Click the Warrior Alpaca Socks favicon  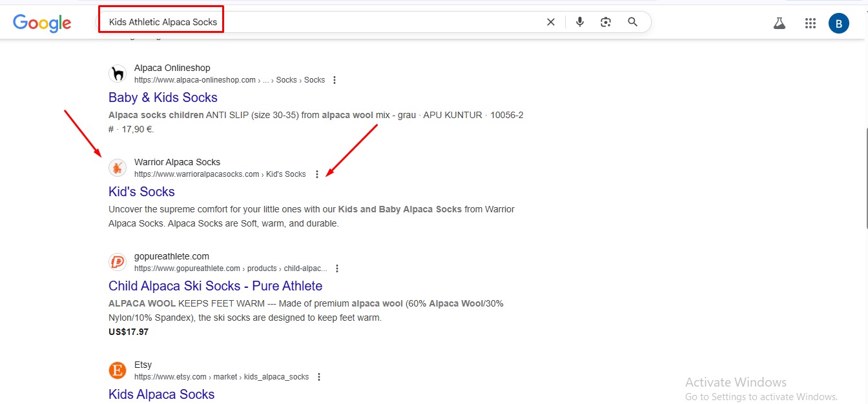point(118,168)
